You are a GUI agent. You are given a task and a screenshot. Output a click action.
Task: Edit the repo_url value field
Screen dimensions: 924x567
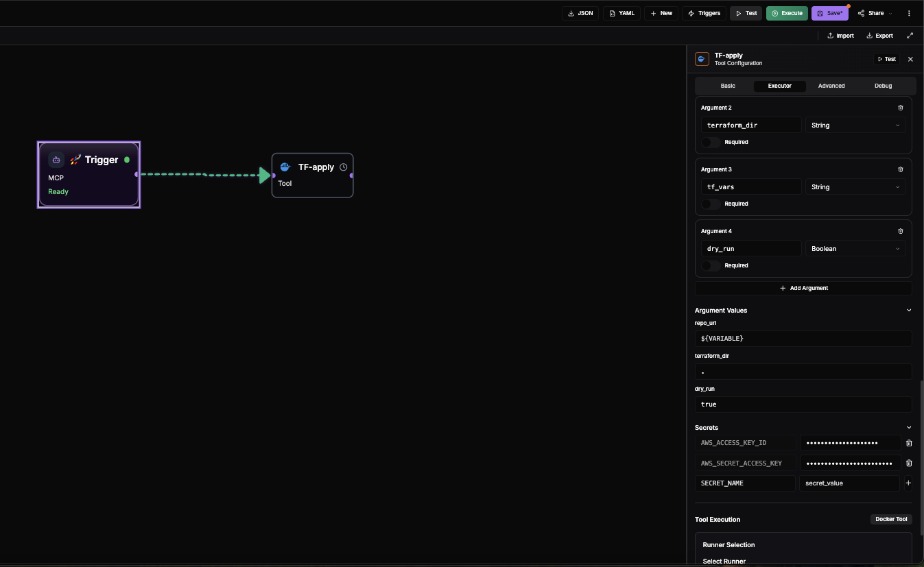803,339
